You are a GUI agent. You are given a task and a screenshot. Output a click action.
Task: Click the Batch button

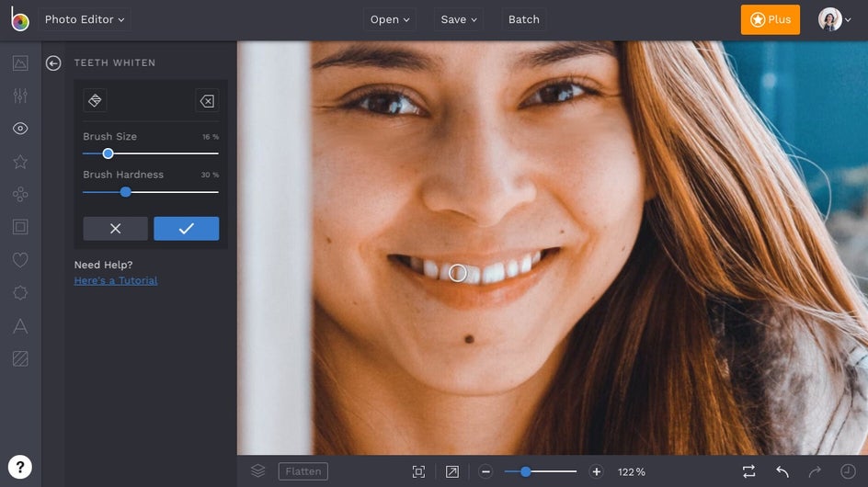point(524,19)
